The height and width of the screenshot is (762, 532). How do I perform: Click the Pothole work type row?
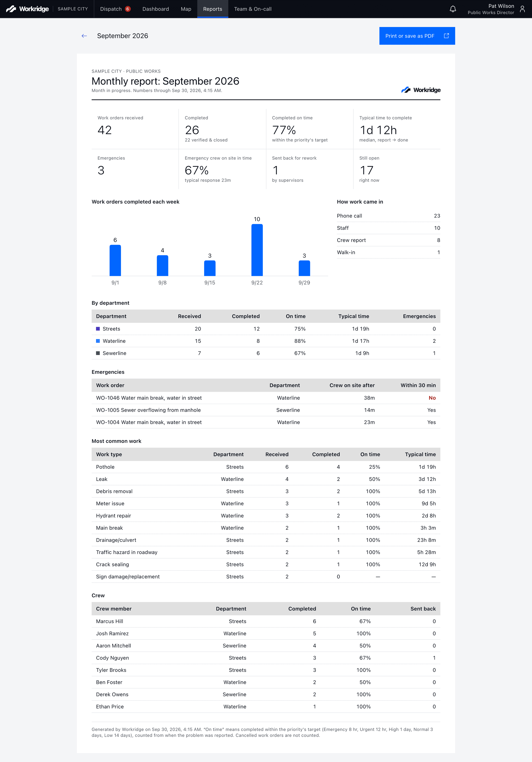tap(266, 467)
